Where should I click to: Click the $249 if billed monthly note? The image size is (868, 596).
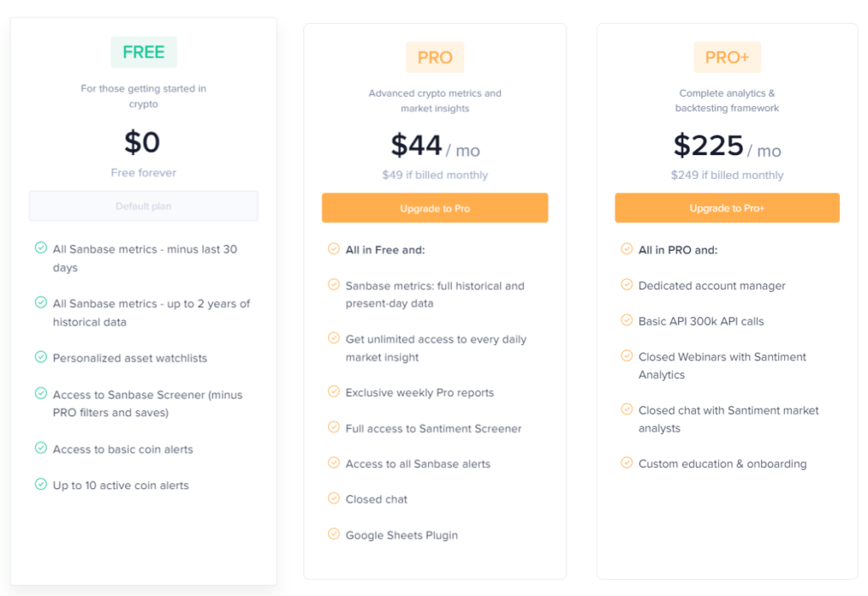tap(726, 175)
